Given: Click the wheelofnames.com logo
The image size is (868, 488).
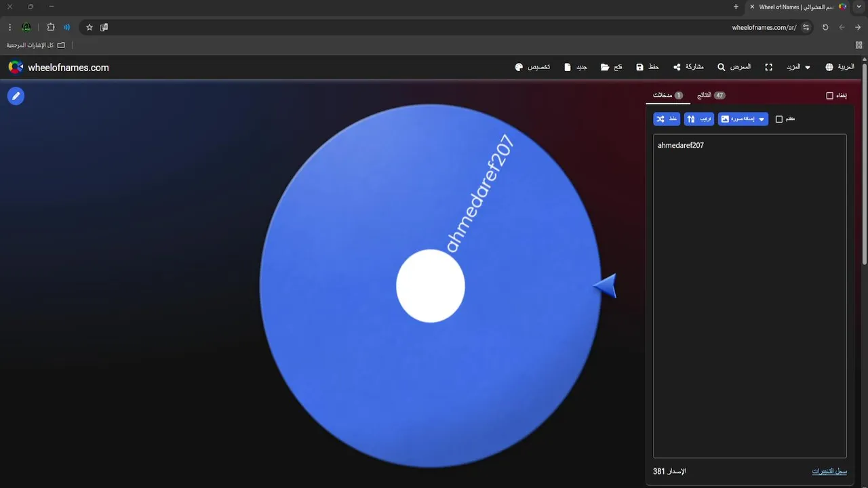Looking at the screenshot, I should 58,67.
